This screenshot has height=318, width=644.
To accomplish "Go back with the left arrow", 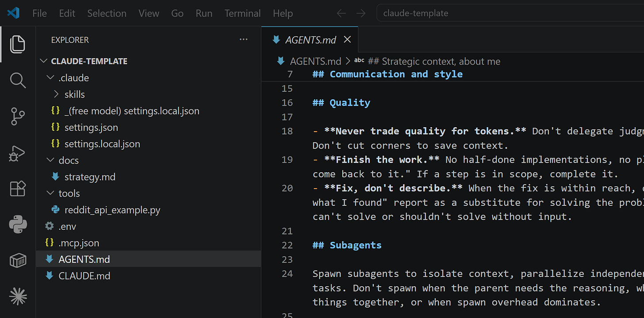I will point(341,13).
